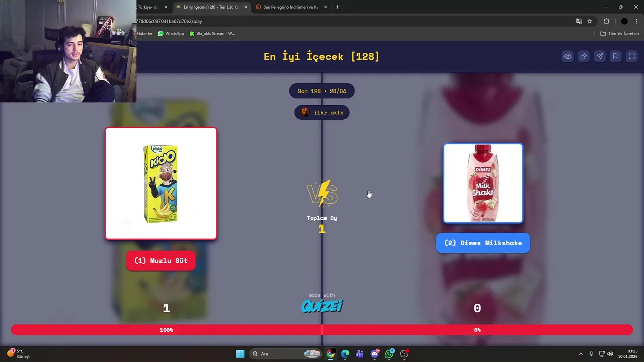Open the 5°C Güneşli weather widget

pyautogui.click(x=19, y=354)
